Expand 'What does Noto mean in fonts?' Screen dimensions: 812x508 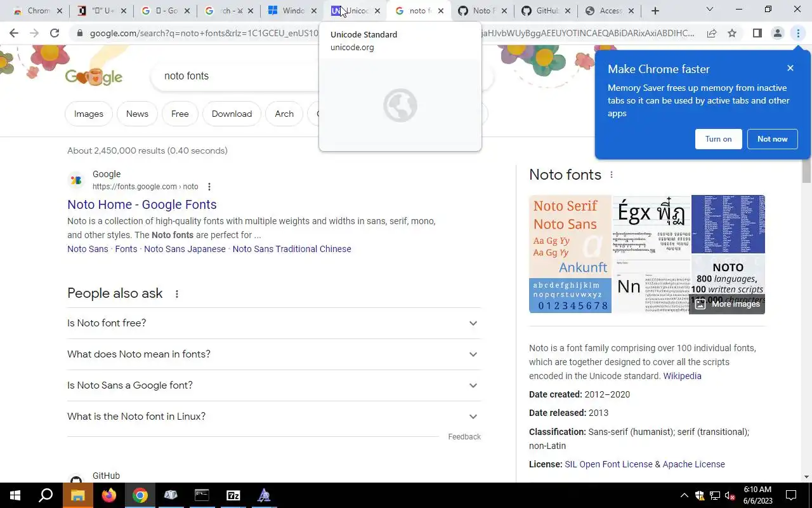pos(273,354)
